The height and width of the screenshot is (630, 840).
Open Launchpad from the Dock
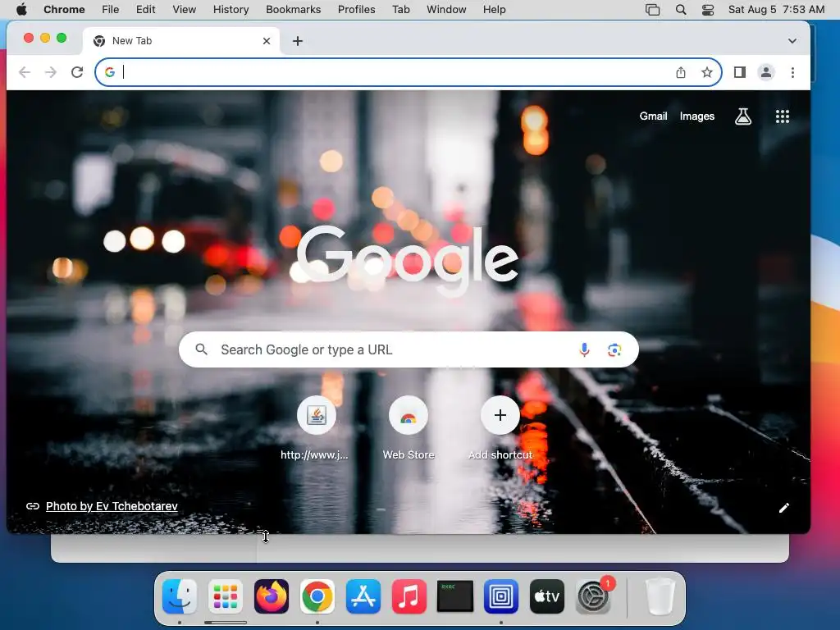(x=226, y=596)
